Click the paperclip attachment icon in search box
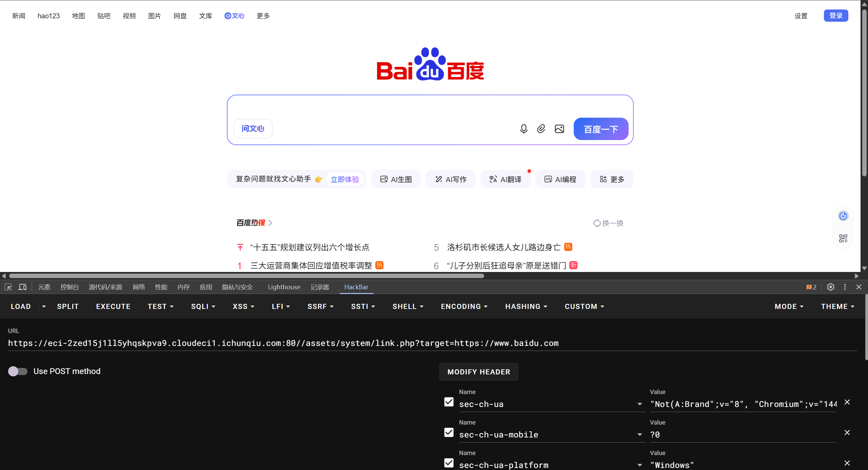Image resolution: width=868 pixels, height=470 pixels. click(x=541, y=129)
